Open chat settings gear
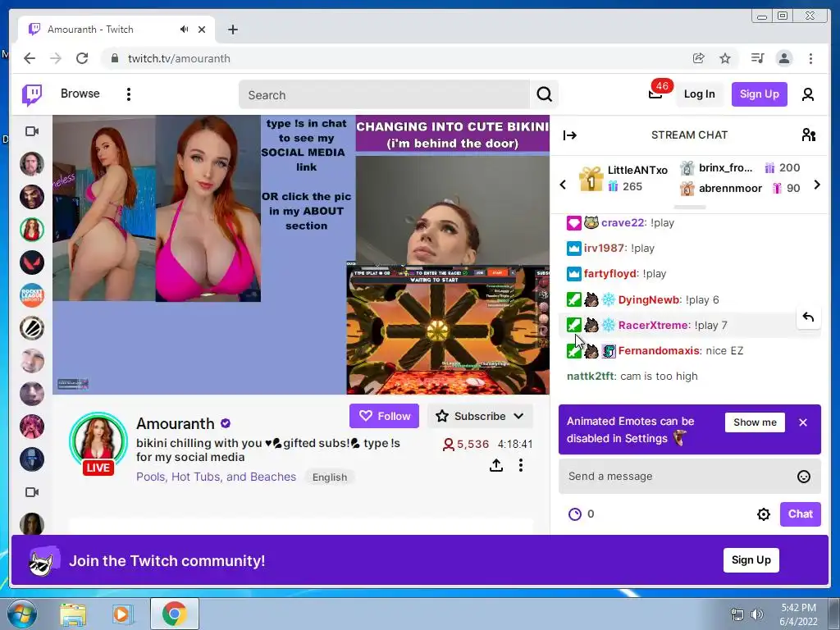Viewport: 840px width, 630px height. (x=764, y=514)
